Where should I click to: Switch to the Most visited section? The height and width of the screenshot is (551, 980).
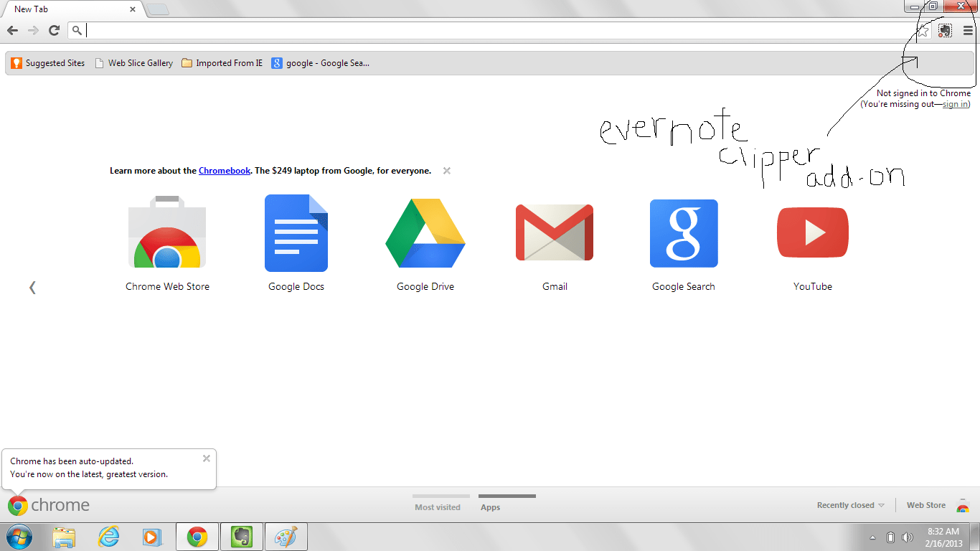click(438, 507)
